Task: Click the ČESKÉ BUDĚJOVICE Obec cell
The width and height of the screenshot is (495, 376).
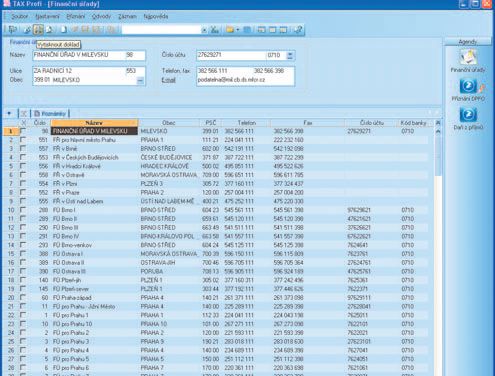Action: coord(169,157)
